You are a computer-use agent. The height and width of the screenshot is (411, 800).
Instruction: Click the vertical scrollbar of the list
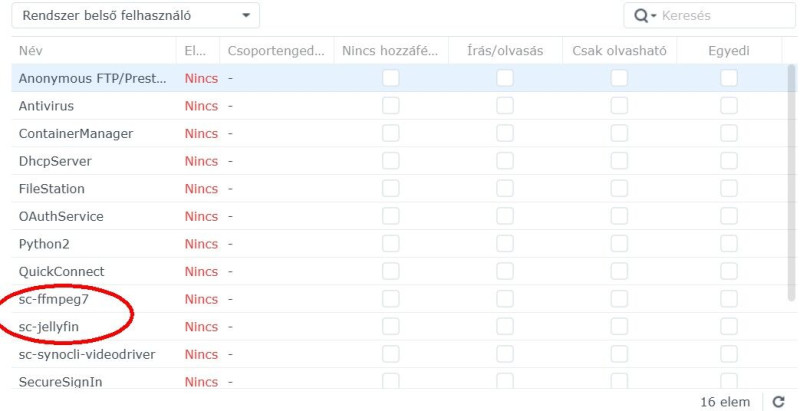(x=792, y=200)
